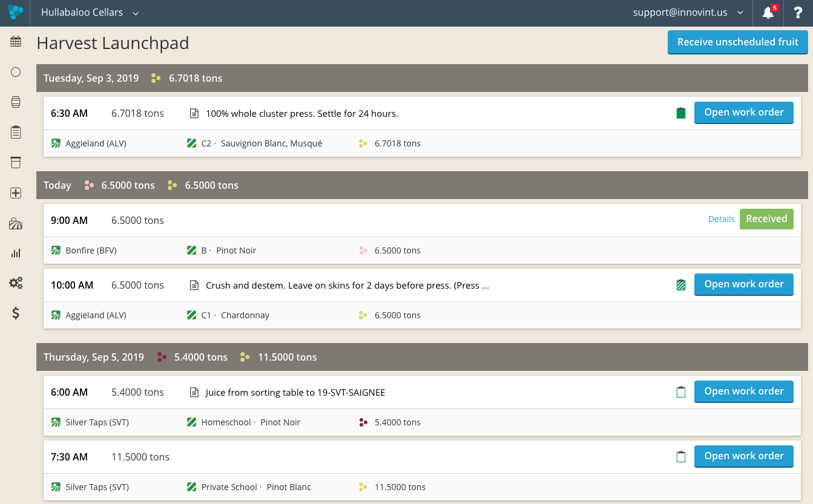Click the Juice from sorting table to 19-SVT-SAIGNEE note
This screenshot has width=813, height=504.
pos(295,392)
